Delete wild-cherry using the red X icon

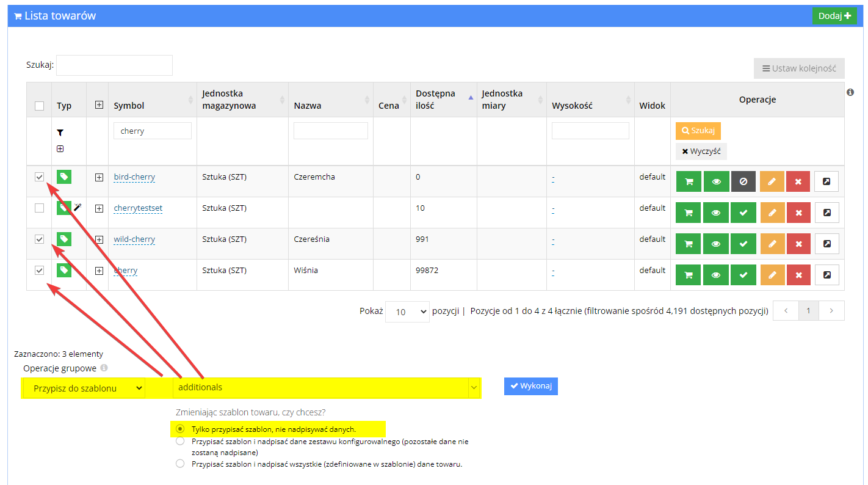798,244
